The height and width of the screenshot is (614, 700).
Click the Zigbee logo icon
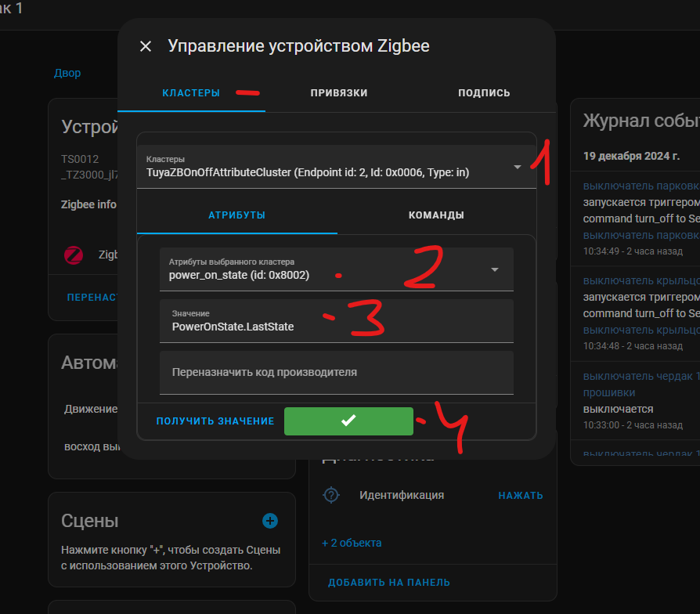[x=74, y=255]
